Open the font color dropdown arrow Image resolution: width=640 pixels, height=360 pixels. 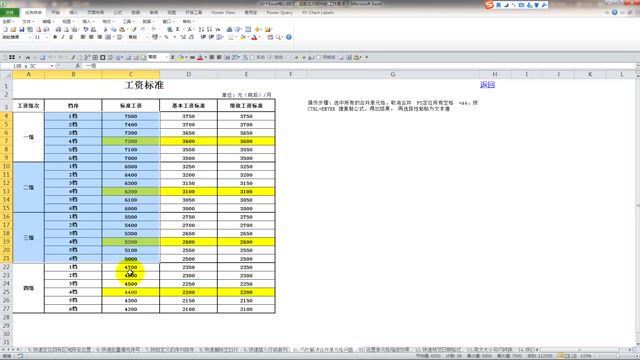pyautogui.click(x=260, y=37)
